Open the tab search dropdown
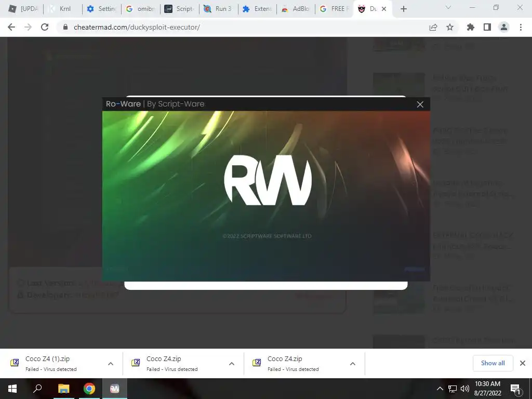532x399 pixels. click(x=448, y=7)
